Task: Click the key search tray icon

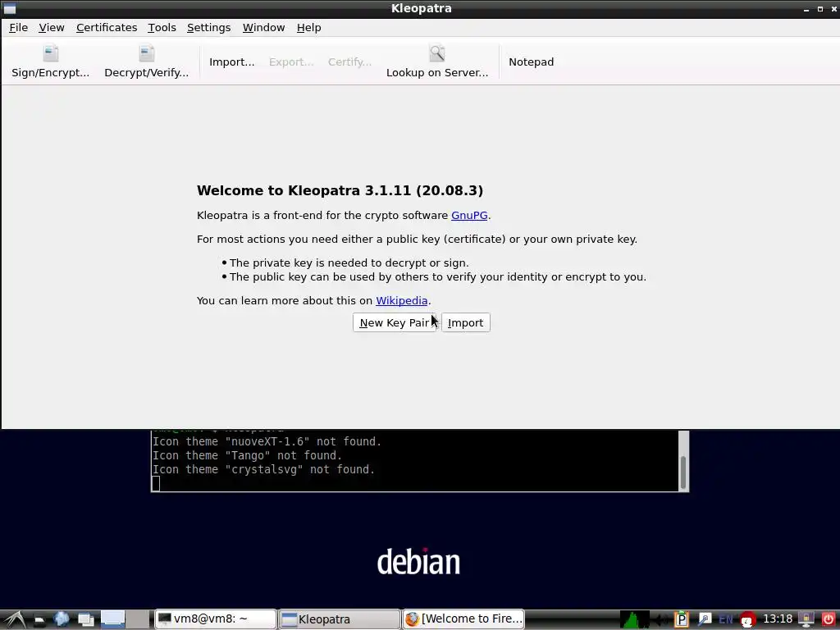Action: click(705, 619)
